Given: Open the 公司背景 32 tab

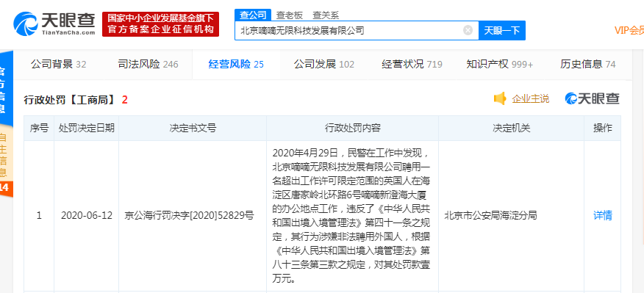Looking at the screenshot, I should point(58,64).
